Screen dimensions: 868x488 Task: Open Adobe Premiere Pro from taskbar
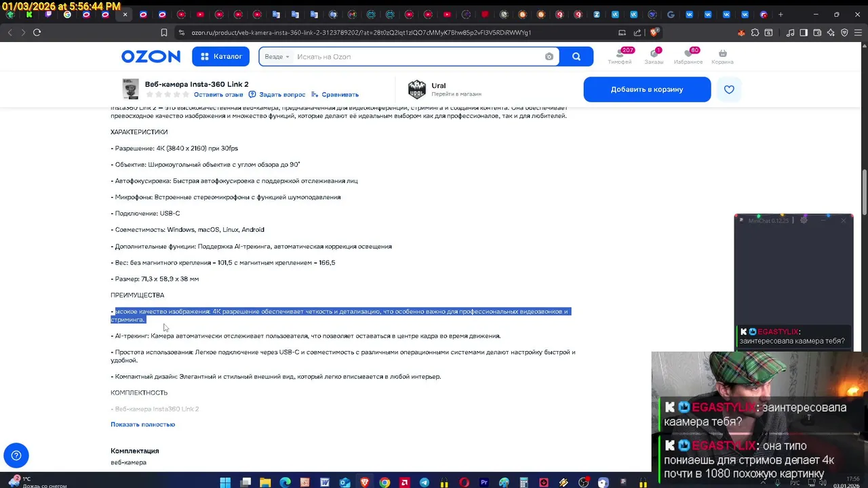[484, 482]
